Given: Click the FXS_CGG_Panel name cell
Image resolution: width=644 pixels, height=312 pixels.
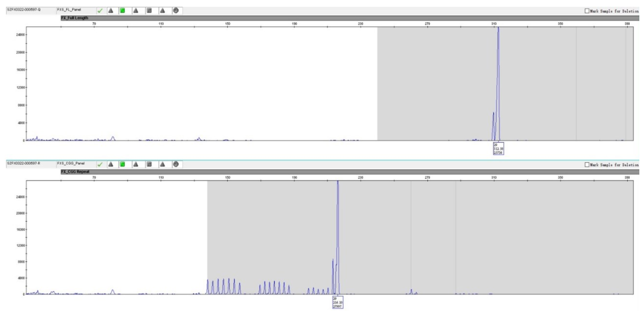Looking at the screenshot, I should (x=70, y=163).
